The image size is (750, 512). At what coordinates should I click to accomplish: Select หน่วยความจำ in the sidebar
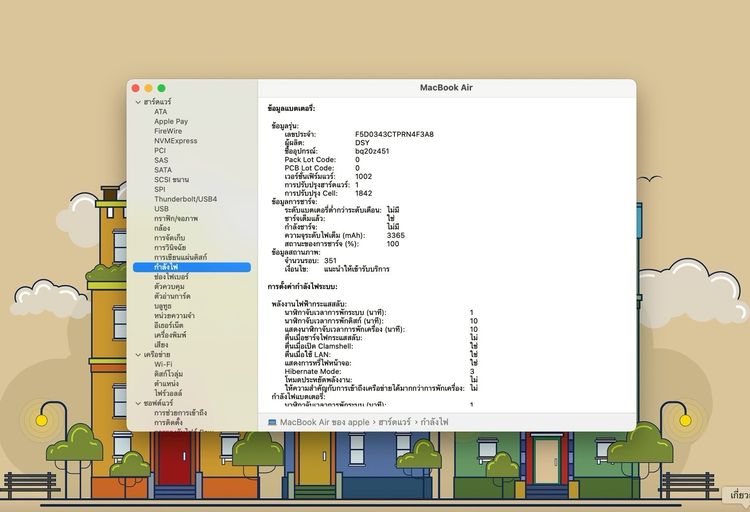(x=174, y=315)
